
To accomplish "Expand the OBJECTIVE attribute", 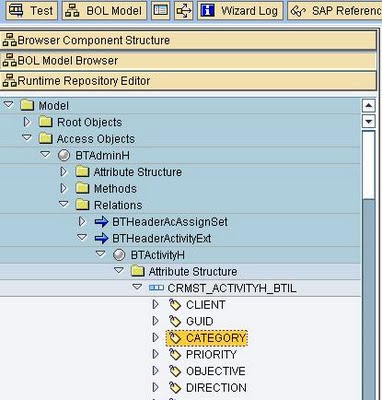I will [x=155, y=371].
